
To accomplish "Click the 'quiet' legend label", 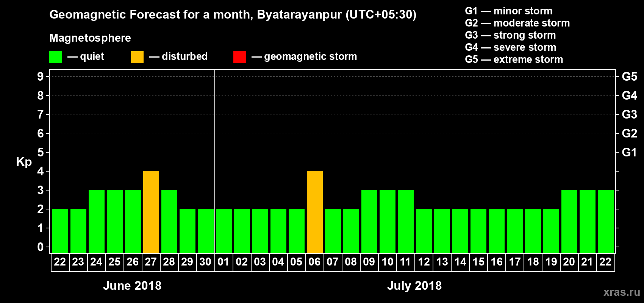I will click(x=92, y=56).
